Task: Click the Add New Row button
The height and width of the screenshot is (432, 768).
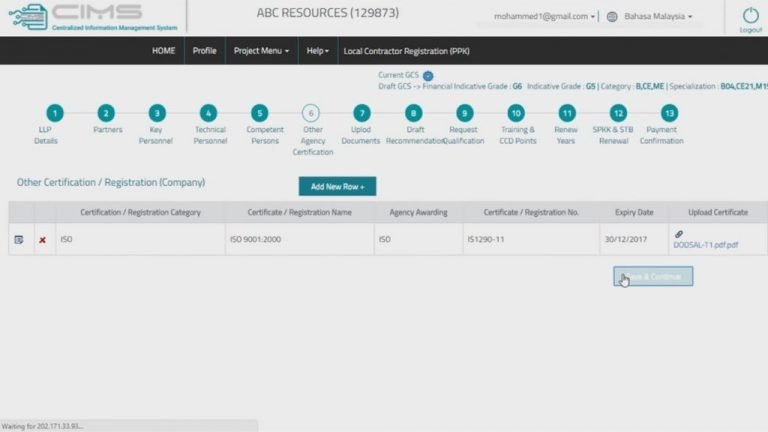Action: coord(337,186)
